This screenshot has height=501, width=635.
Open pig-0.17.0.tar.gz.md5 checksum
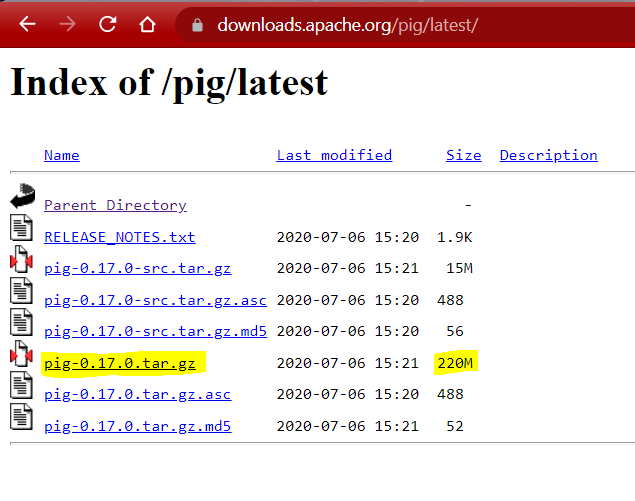(x=138, y=426)
